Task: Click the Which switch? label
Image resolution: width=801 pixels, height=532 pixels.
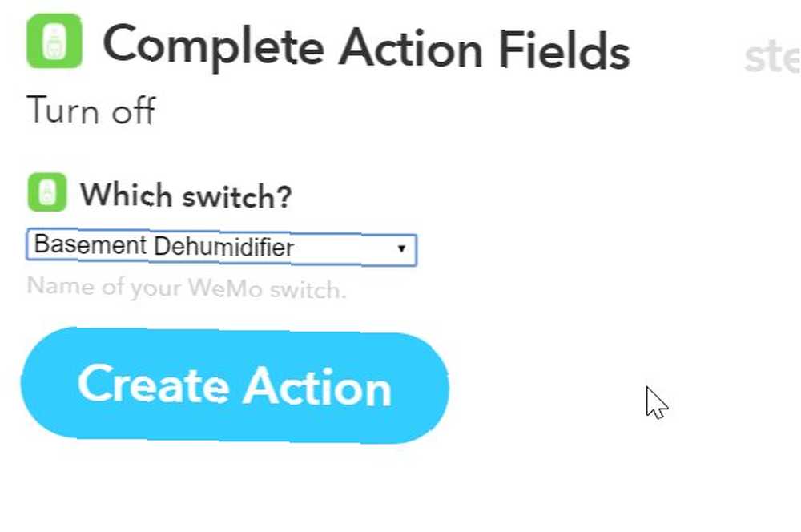Action: (186, 195)
